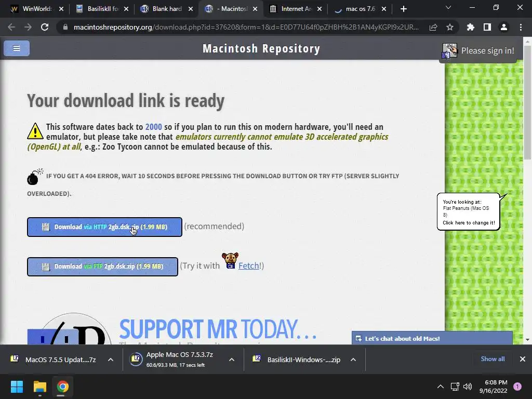Toggle the Chrome side panel
This screenshot has width=532, height=399.
(487, 27)
